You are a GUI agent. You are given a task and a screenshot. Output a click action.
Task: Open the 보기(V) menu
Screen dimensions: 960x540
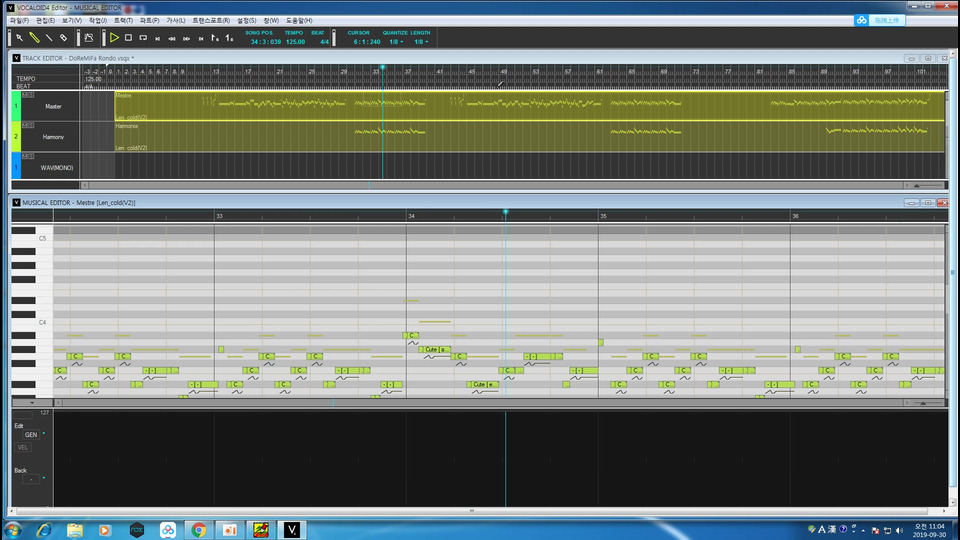72,20
